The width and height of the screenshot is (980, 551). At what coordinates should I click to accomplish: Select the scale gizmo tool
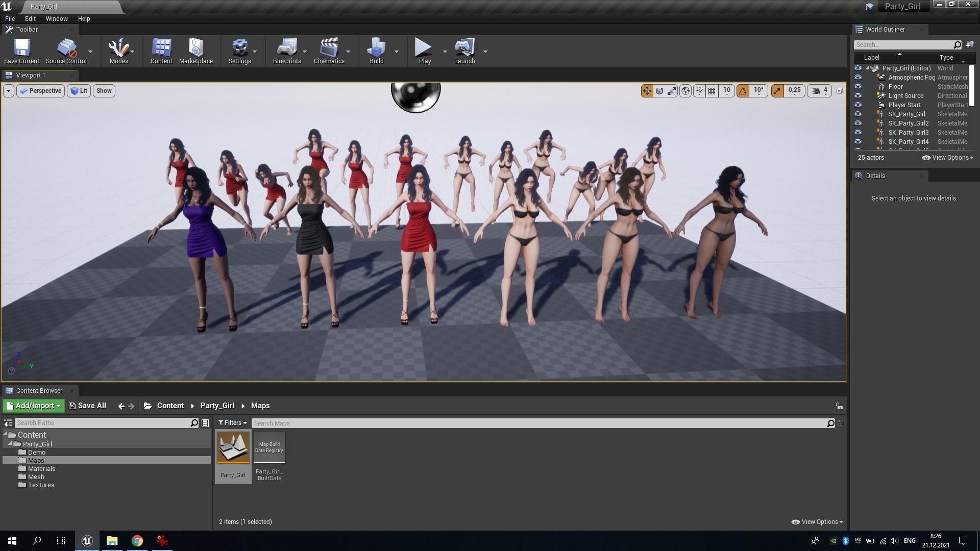click(672, 91)
